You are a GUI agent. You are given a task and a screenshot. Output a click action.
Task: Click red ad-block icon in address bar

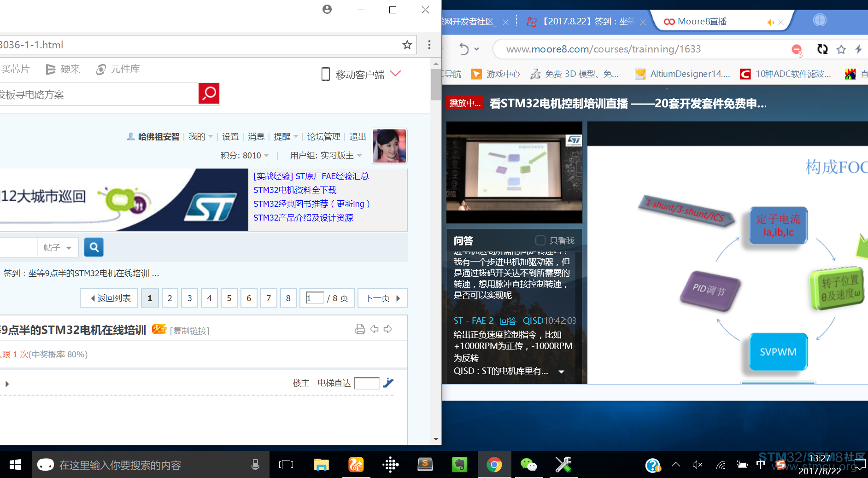tap(797, 50)
